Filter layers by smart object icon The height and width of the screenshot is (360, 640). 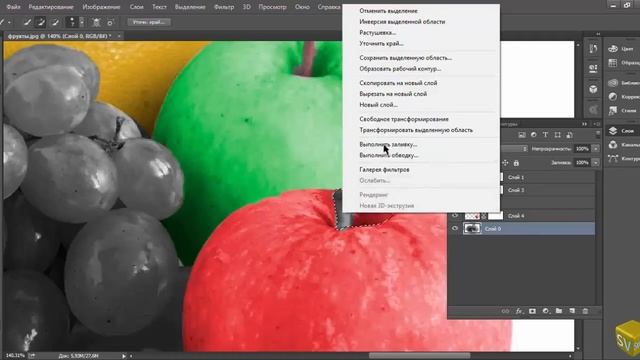pos(569,135)
